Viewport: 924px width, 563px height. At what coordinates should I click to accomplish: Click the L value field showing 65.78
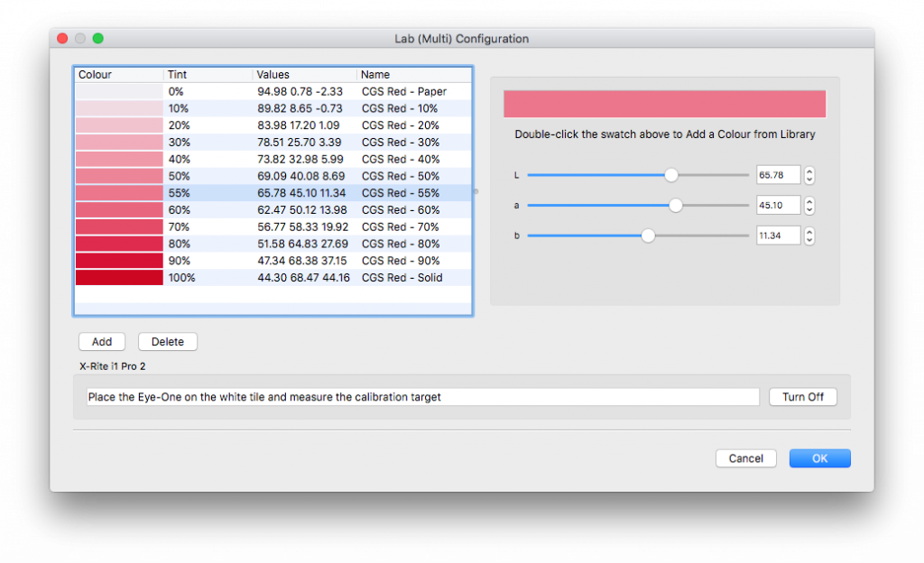point(778,175)
